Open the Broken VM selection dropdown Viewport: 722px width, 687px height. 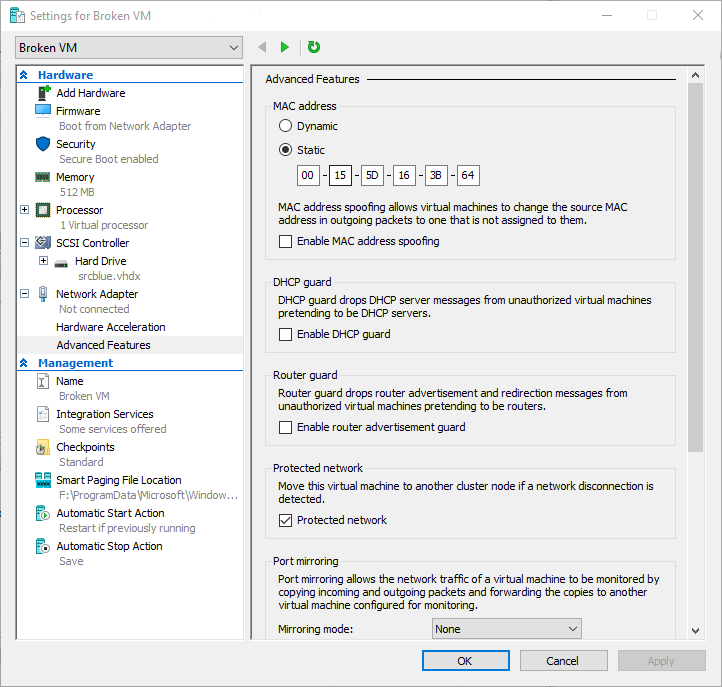point(129,48)
